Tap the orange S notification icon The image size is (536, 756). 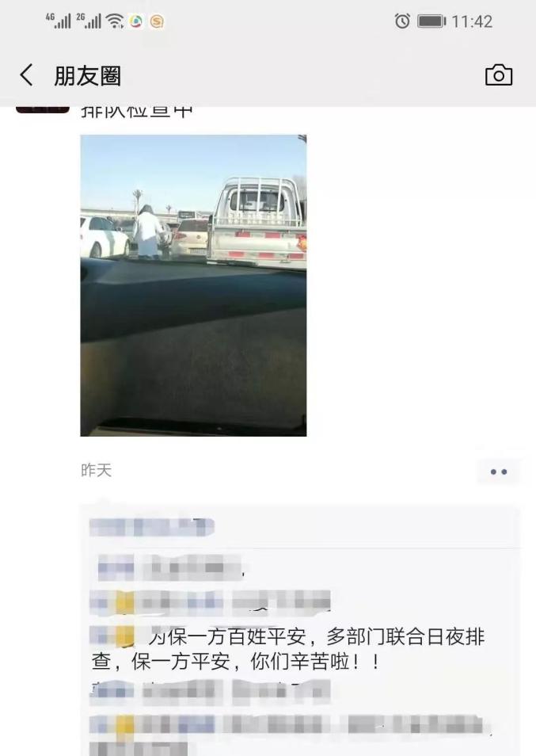point(157,21)
